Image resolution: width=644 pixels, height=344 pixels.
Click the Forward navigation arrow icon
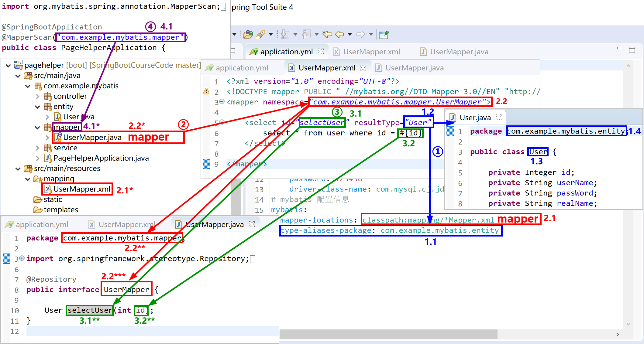point(361,34)
